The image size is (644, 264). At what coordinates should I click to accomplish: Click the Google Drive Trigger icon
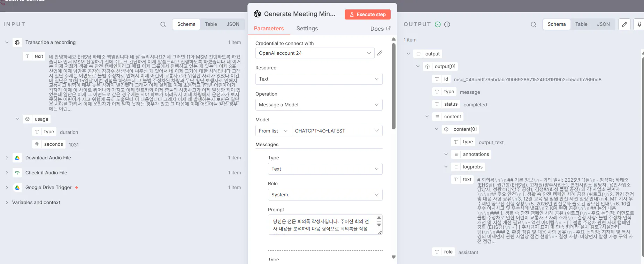click(17, 188)
